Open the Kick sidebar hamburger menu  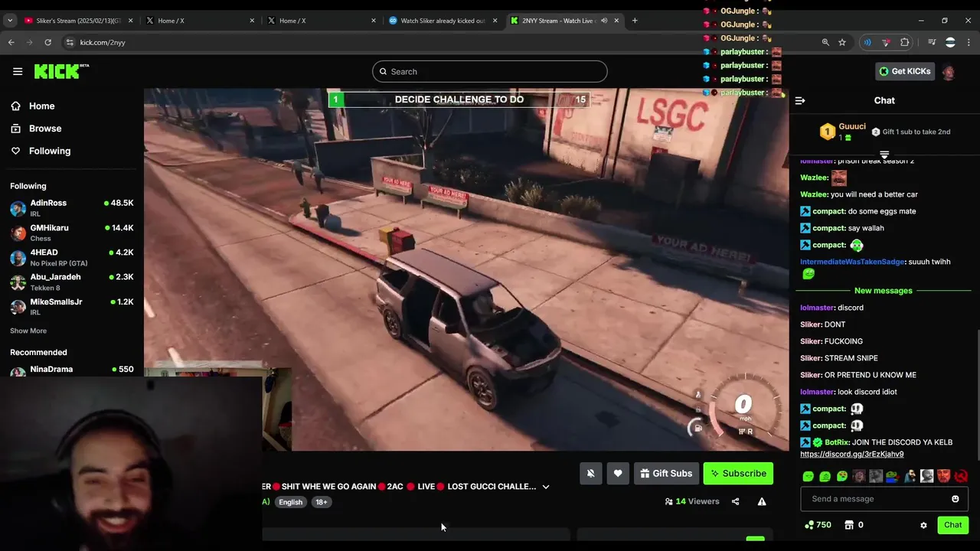[18, 71]
